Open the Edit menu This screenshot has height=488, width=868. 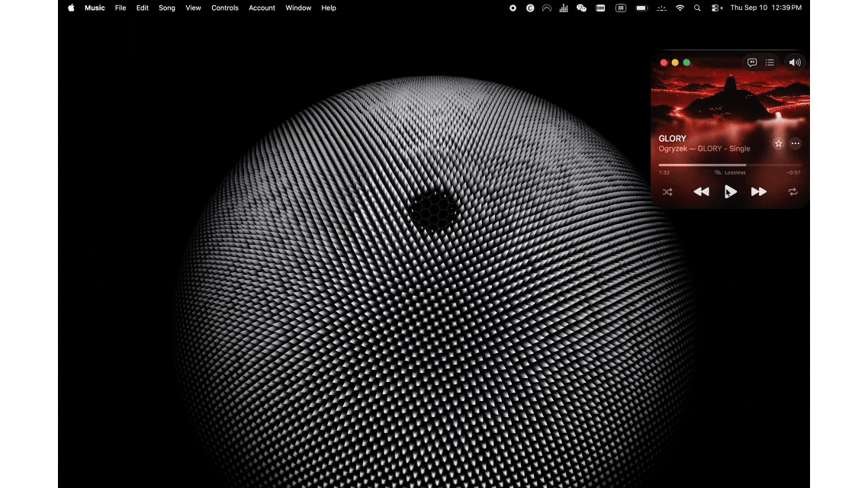pos(143,8)
